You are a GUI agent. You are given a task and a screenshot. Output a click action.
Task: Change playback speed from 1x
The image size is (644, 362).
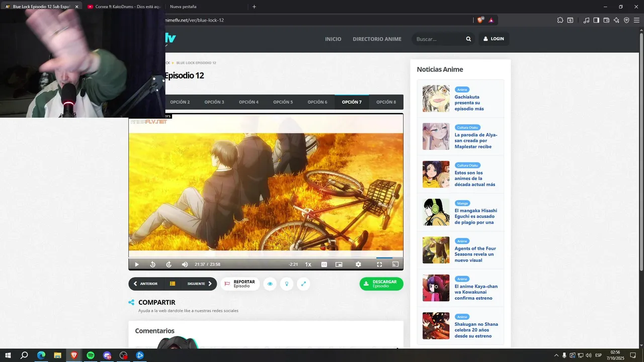[x=308, y=264]
